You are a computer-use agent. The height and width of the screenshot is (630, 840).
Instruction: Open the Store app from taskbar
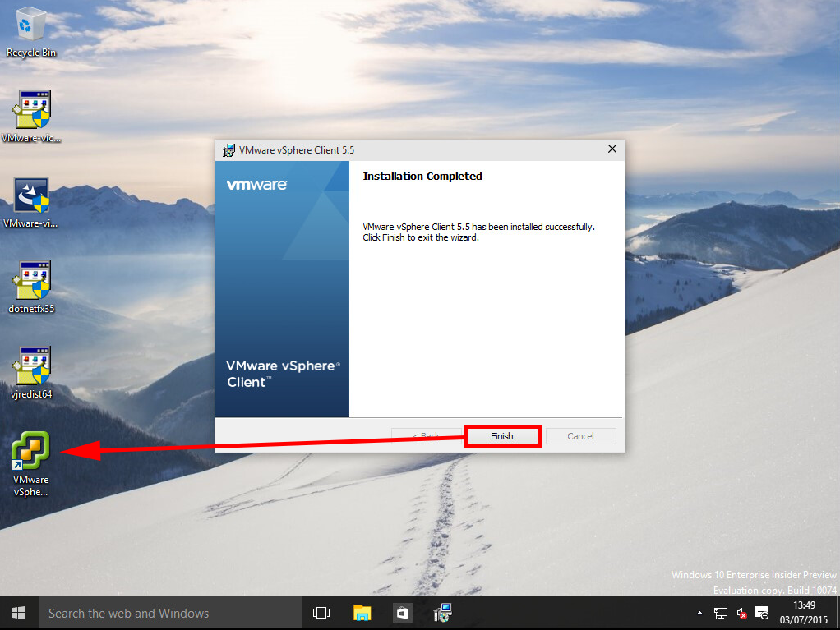coord(402,614)
